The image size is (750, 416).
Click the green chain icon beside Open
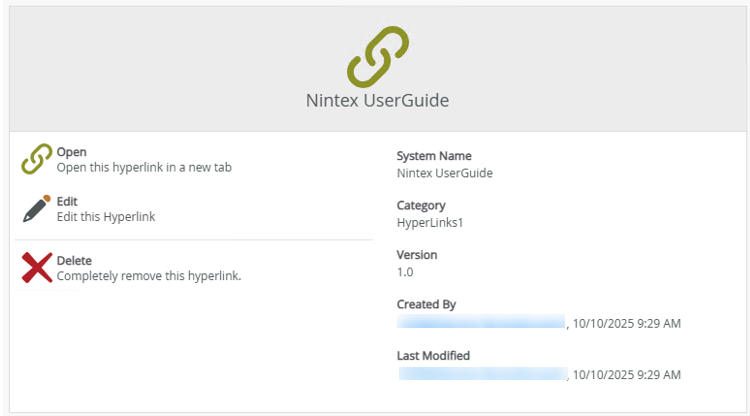[37, 159]
